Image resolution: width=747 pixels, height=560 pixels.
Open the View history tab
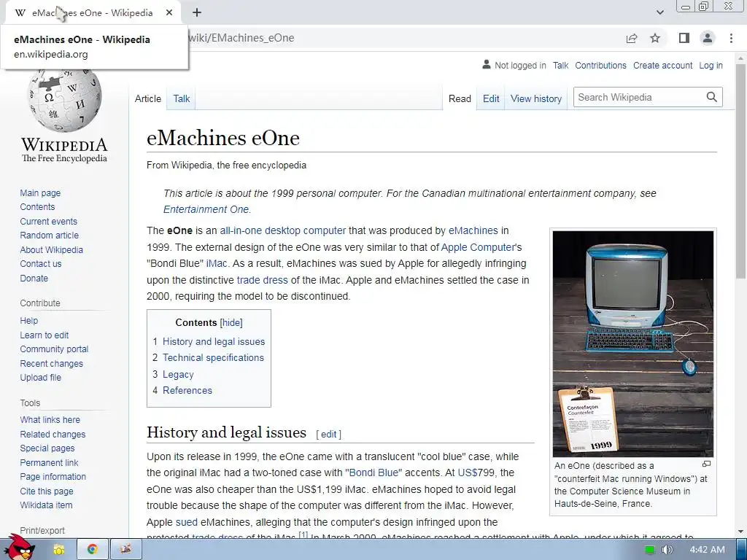536,98
